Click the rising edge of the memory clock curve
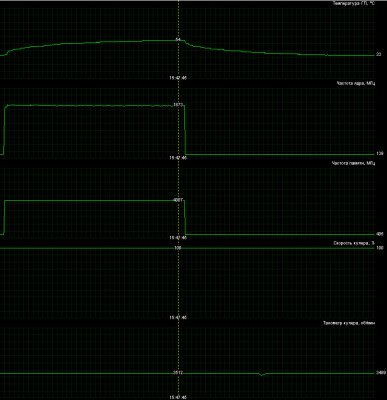The image size is (387, 400). tap(4, 217)
